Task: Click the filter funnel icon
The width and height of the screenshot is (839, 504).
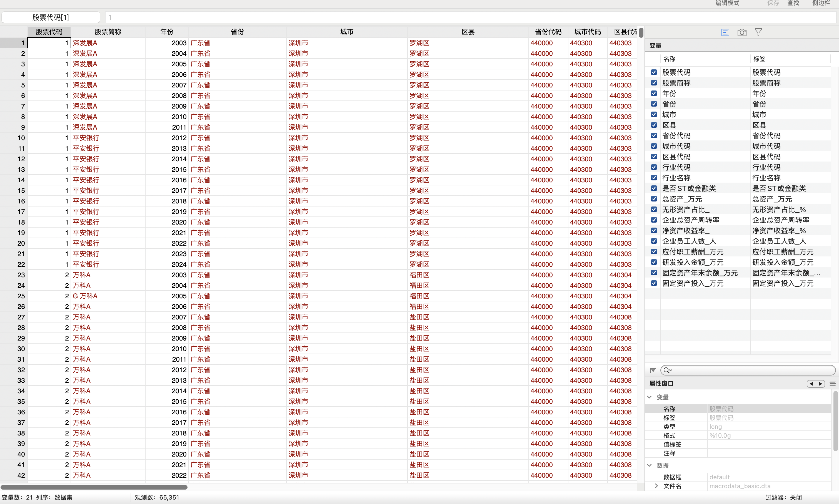Action: pos(758,32)
